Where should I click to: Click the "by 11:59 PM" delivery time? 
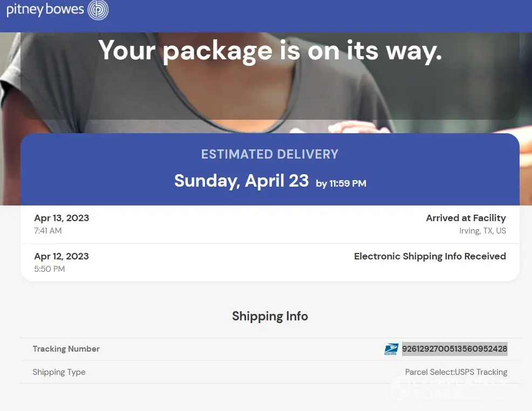click(341, 183)
